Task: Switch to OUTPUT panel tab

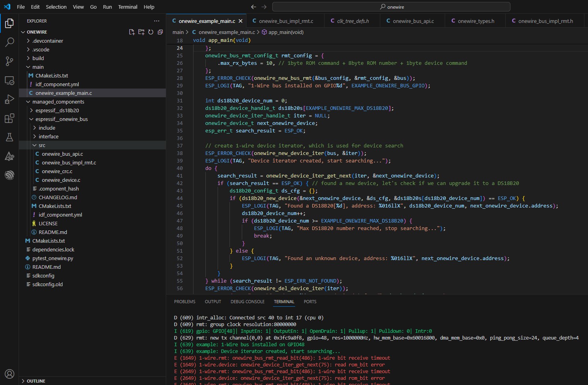Action: pyautogui.click(x=213, y=302)
